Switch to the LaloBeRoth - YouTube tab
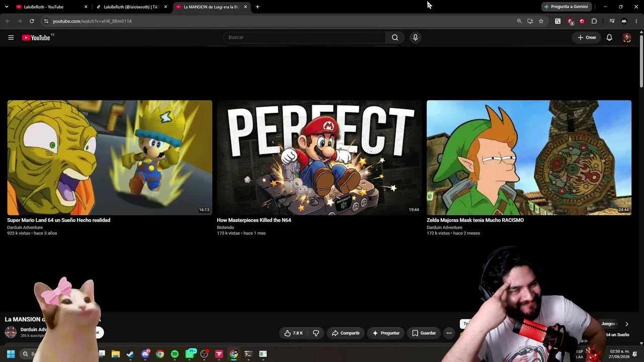The image size is (644, 362). 52,7
